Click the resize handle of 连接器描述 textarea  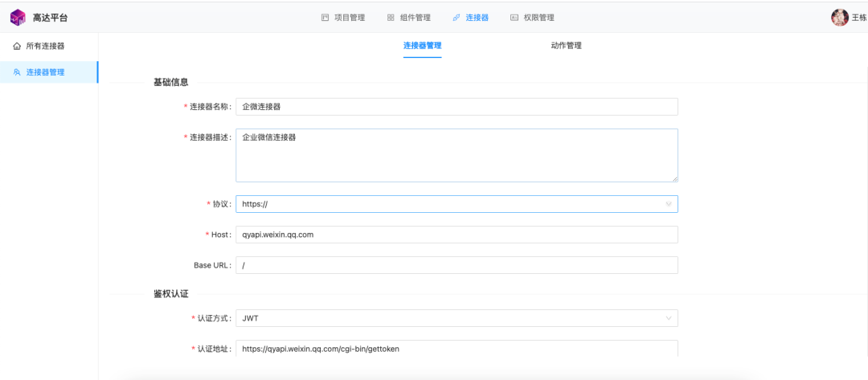click(x=675, y=178)
